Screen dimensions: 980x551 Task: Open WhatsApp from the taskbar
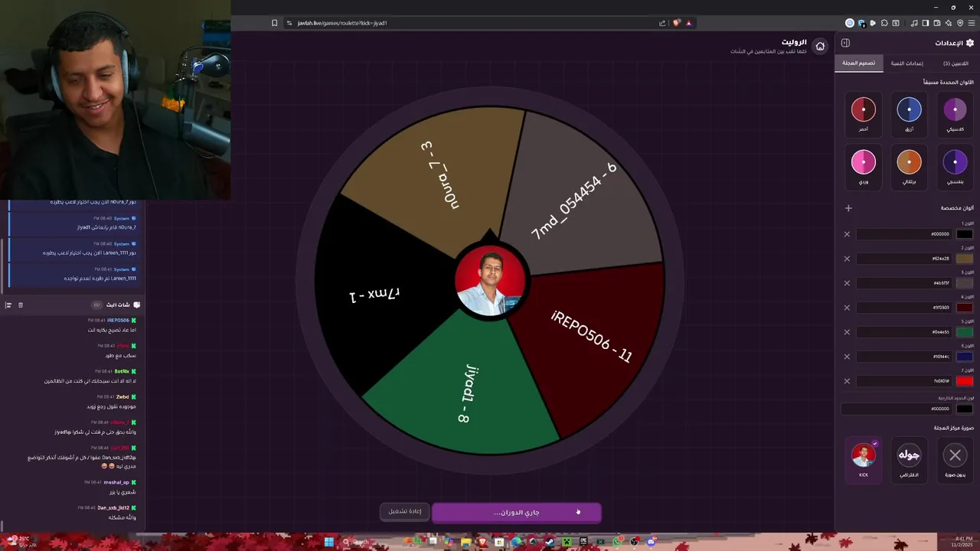click(x=618, y=542)
